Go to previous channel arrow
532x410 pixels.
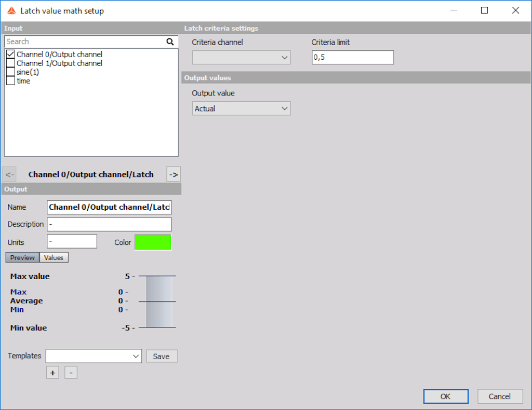(9, 174)
